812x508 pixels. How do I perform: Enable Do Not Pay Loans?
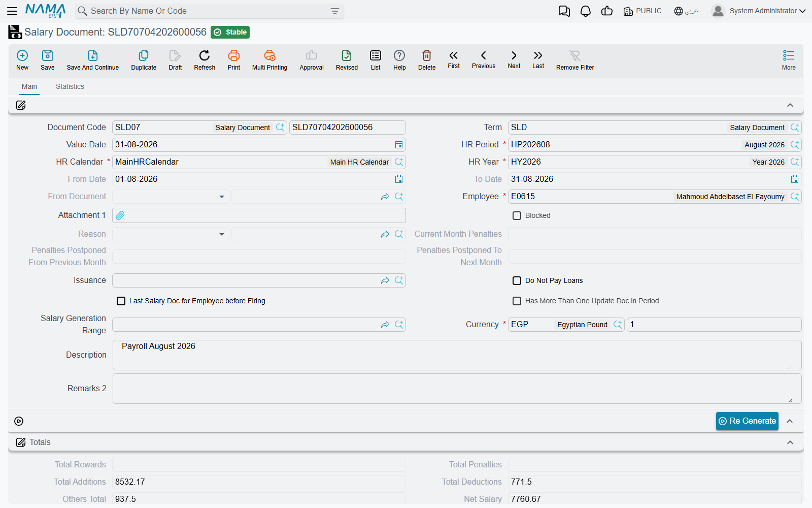517,280
